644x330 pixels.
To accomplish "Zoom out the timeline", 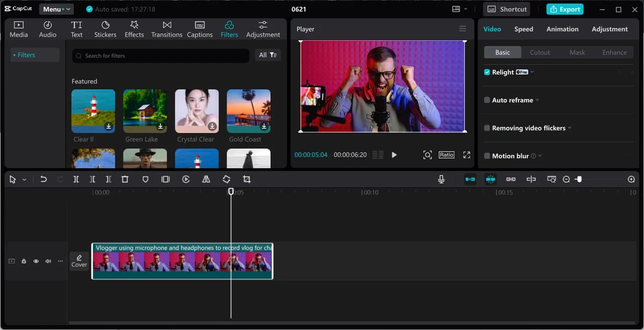I will pos(567,179).
